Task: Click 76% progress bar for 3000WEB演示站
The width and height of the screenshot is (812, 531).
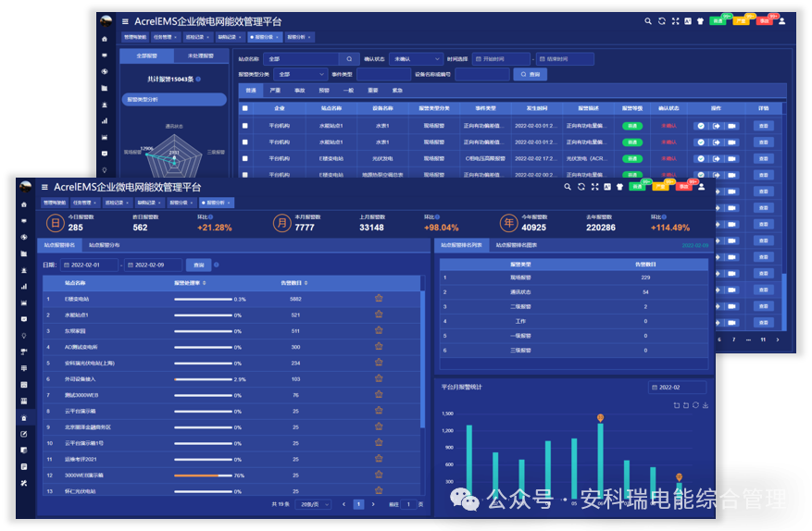Action: 203,475
